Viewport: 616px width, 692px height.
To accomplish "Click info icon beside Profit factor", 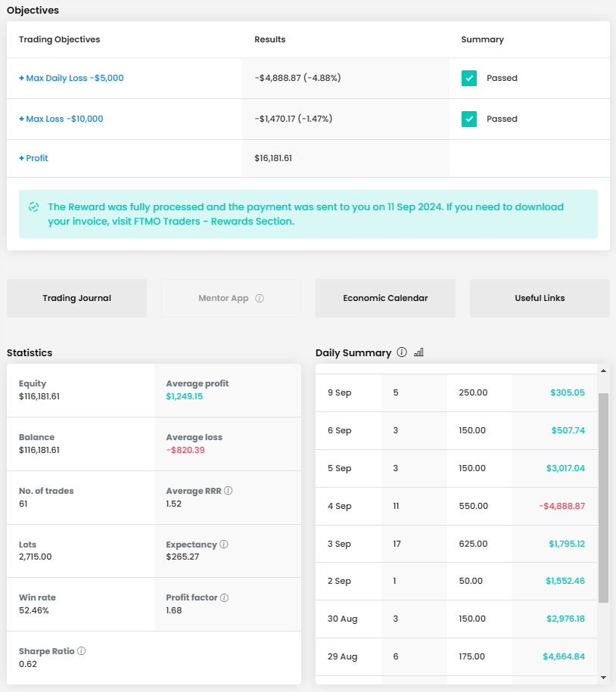I will (x=225, y=597).
